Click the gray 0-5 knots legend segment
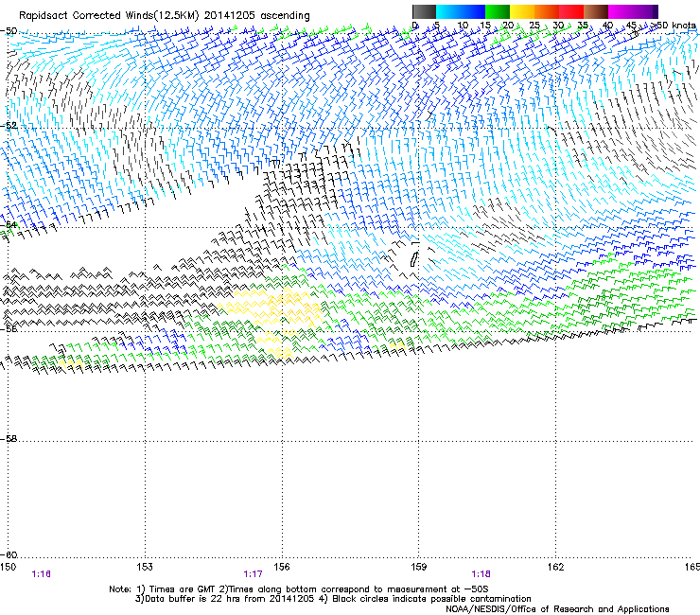The width and height of the screenshot is (700, 615). [x=424, y=11]
